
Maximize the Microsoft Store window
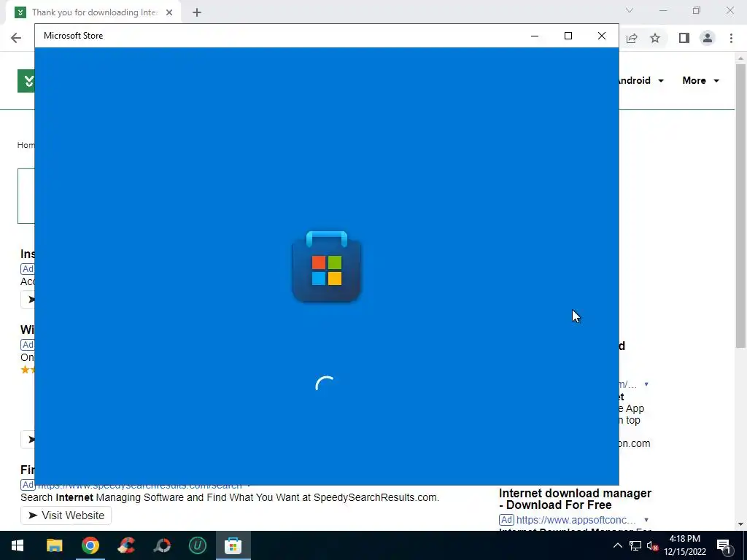pyautogui.click(x=568, y=36)
